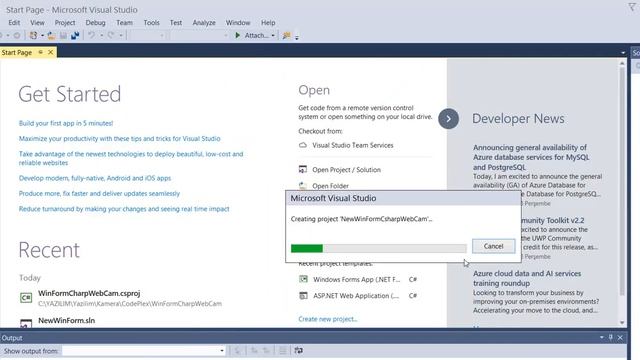This screenshot has width=640, height=360.
Task: Open Azure cloud data and AI news article
Action: pyautogui.click(x=527, y=278)
